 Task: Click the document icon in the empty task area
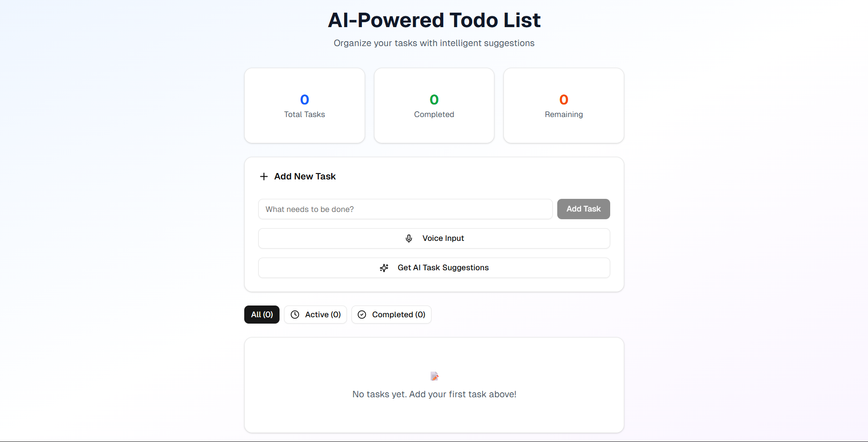point(434,376)
